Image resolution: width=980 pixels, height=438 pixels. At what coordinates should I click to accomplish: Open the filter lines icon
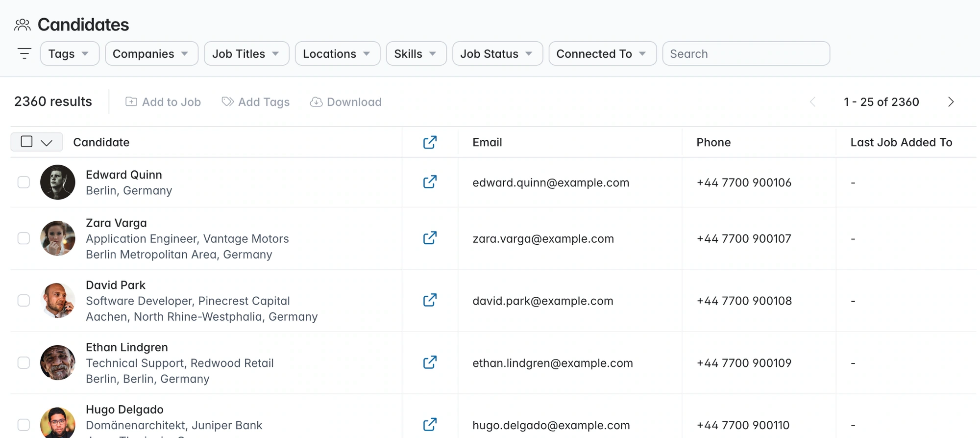pos(24,53)
